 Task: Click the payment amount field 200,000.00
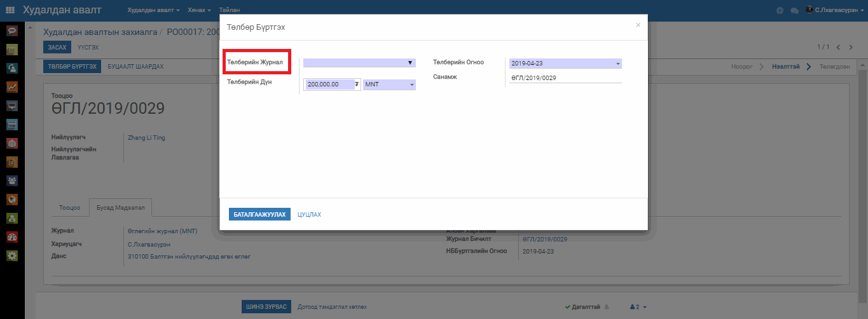(329, 85)
